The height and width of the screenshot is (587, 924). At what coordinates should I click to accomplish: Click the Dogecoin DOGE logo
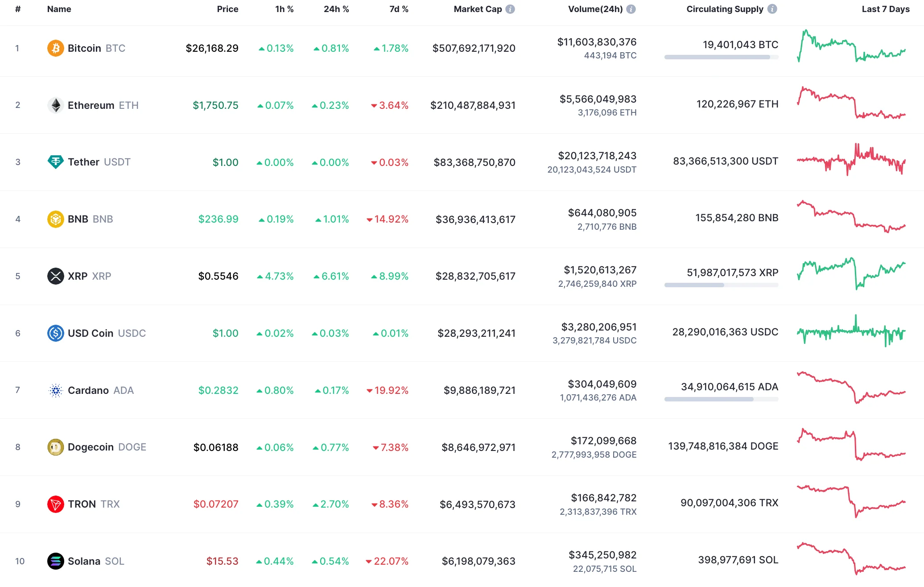pyautogui.click(x=55, y=447)
